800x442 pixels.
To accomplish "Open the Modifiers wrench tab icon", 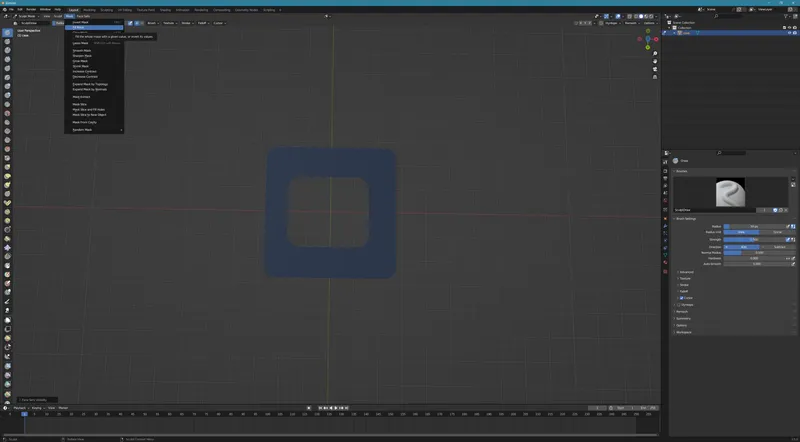I will pyautogui.click(x=665, y=226).
